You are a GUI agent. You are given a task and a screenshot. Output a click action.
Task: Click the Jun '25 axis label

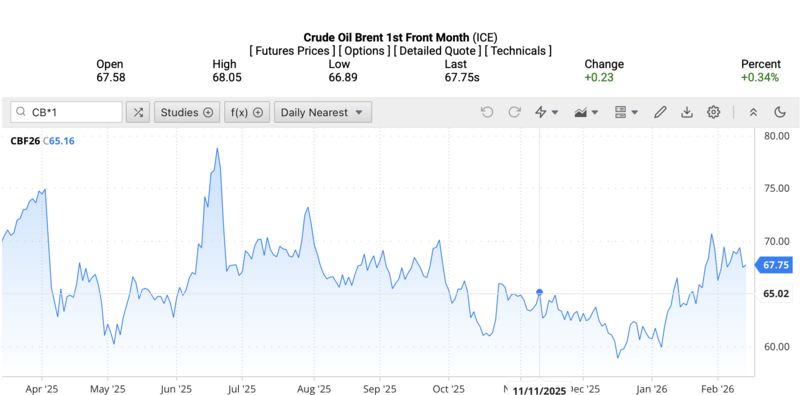click(x=176, y=389)
